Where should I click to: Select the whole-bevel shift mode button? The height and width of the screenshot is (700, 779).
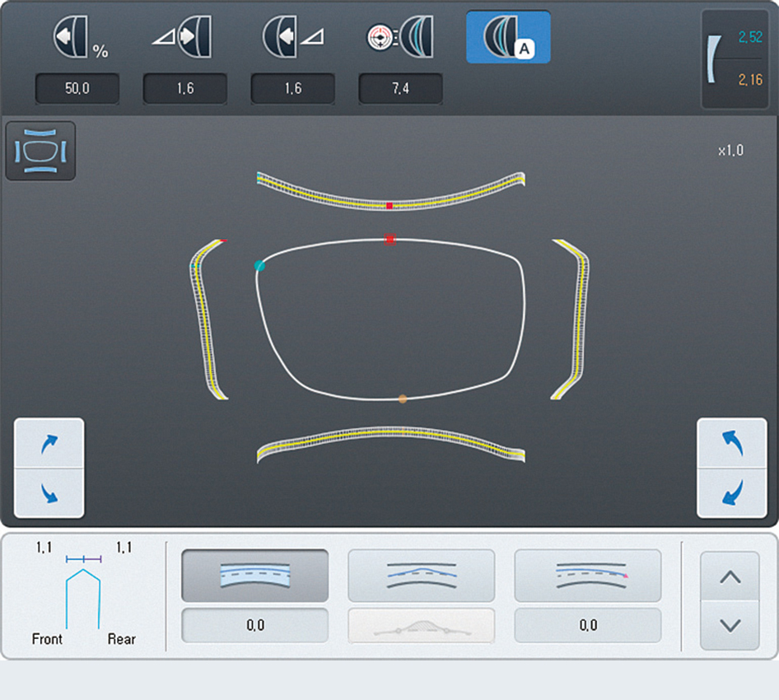[255, 576]
